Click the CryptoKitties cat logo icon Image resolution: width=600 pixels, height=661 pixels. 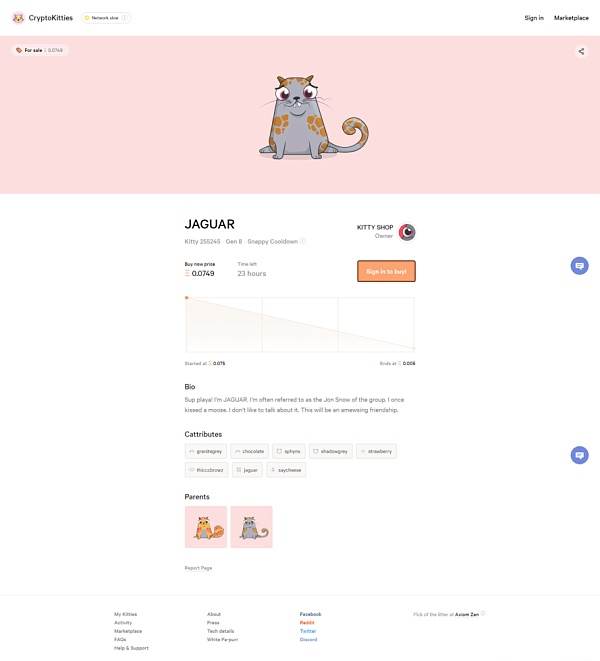18,18
